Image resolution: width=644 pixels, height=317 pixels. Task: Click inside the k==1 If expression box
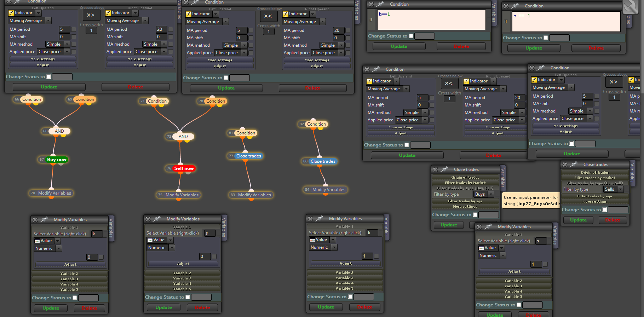[431, 19]
